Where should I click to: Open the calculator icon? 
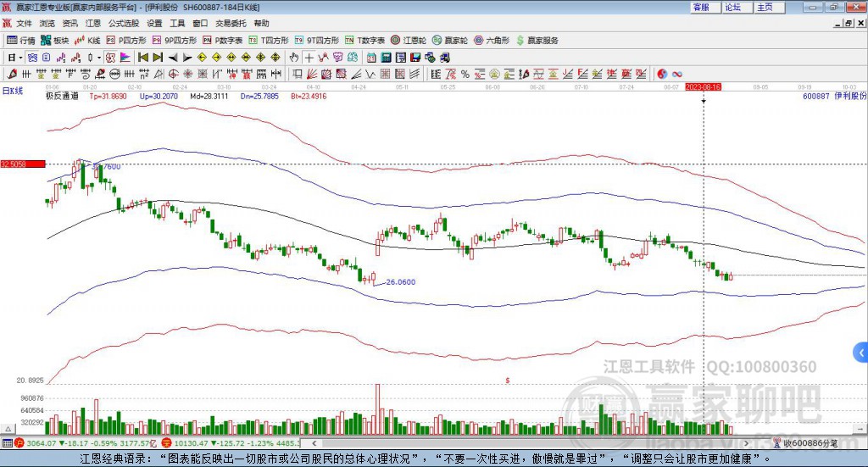point(387,58)
